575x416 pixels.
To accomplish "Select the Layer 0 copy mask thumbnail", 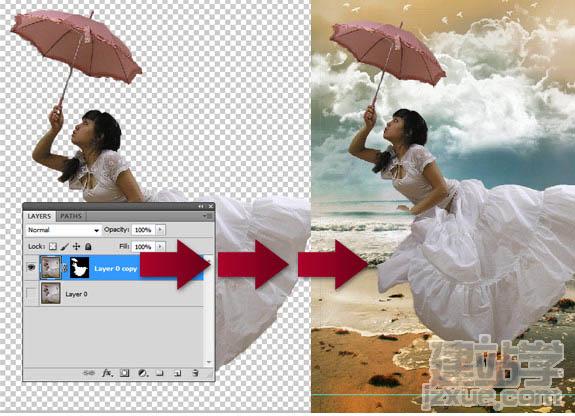I will pyautogui.click(x=79, y=268).
